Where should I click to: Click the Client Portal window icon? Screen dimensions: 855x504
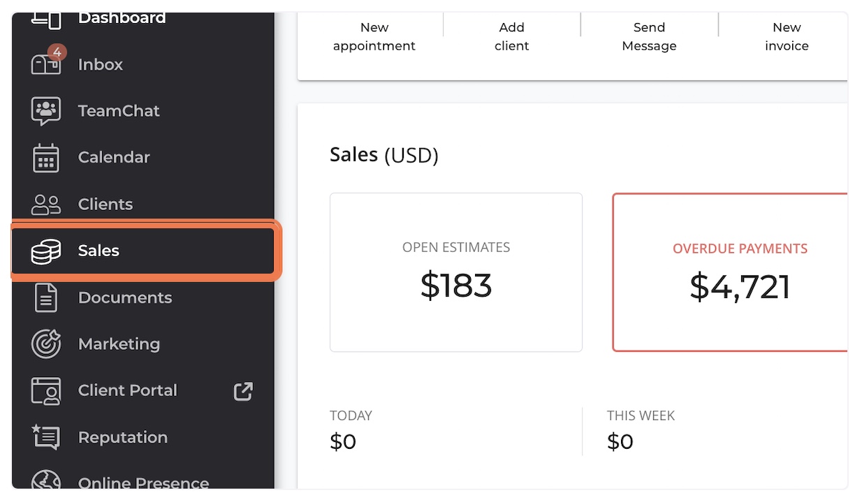point(46,391)
